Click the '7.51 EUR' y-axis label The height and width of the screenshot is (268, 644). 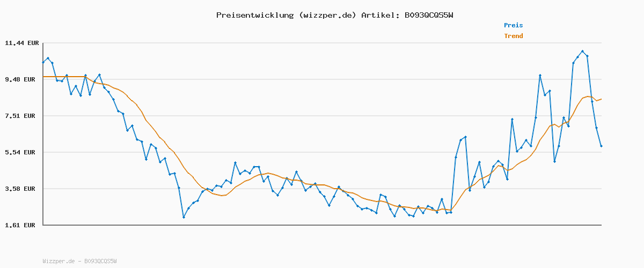pos(20,116)
